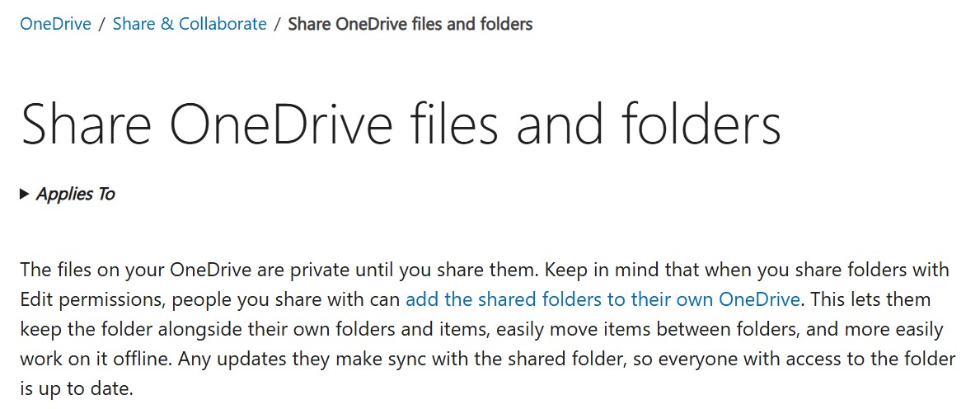Click the current breadcrumb 'Share OneDrive files and folders'
This screenshot has height=409, width=980.
(410, 24)
